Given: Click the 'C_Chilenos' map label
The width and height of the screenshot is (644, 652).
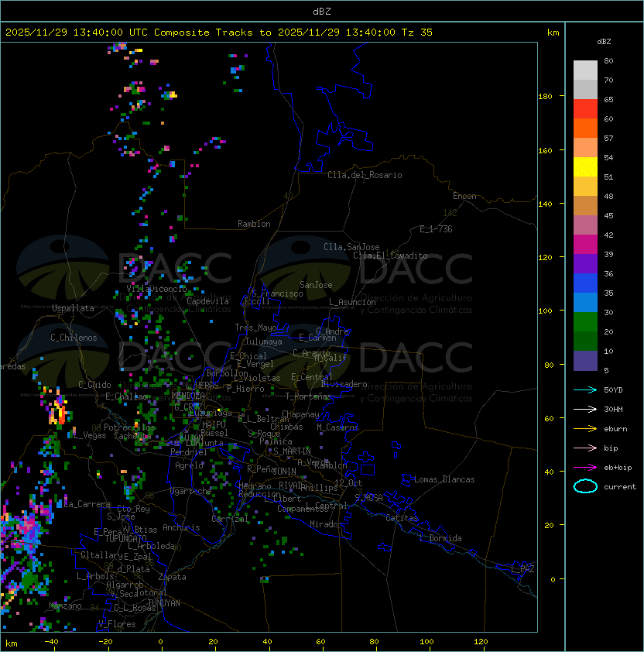Looking at the screenshot, I should coord(74,338).
